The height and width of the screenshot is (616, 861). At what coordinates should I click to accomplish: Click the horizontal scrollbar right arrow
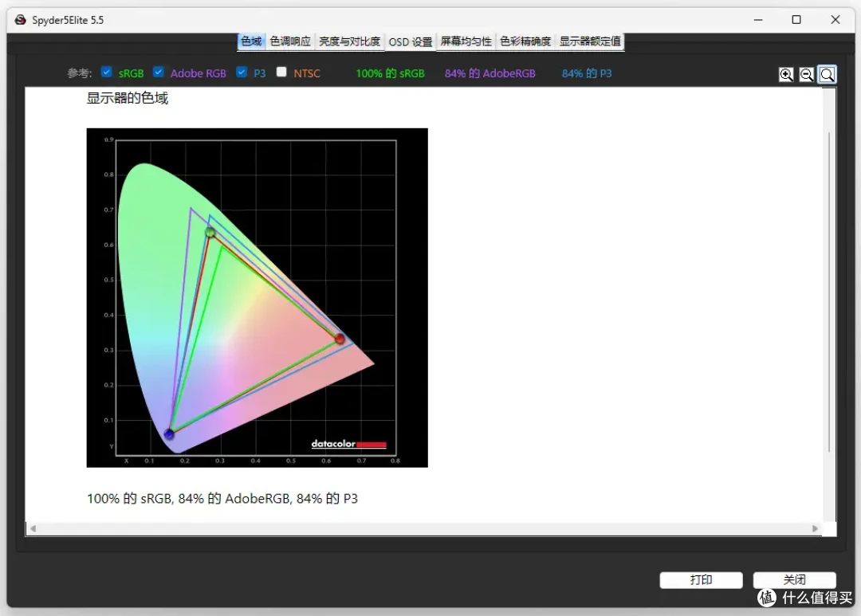815,528
